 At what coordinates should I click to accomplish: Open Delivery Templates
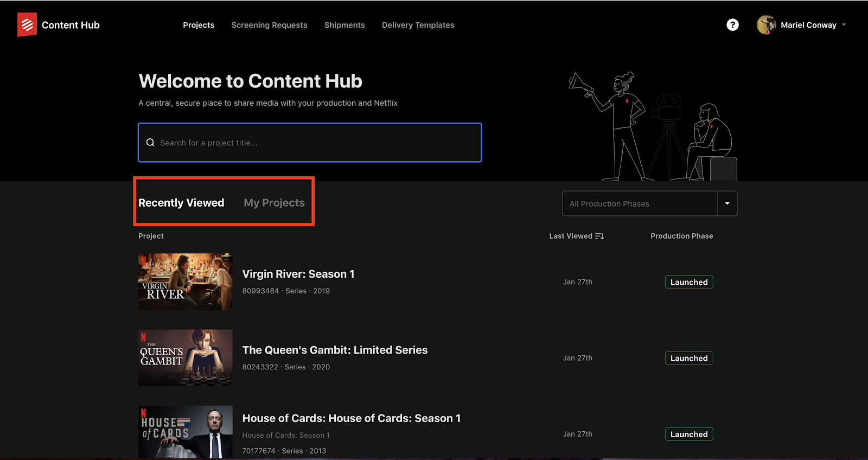pyautogui.click(x=418, y=25)
